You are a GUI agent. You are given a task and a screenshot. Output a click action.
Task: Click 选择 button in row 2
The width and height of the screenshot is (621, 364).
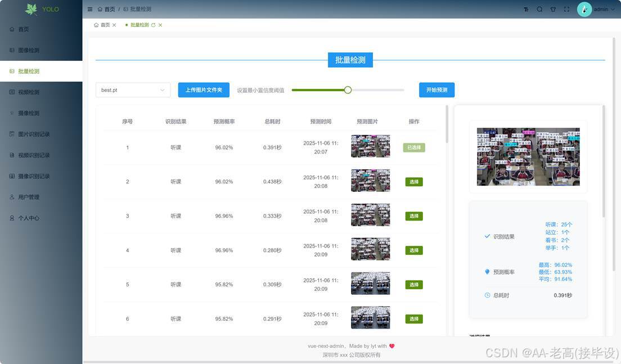(414, 182)
